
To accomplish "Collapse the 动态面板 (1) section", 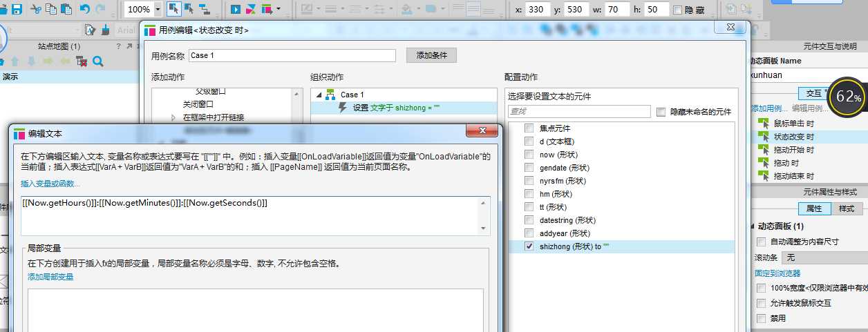I will pyautogui.click(x=753, y=226).
